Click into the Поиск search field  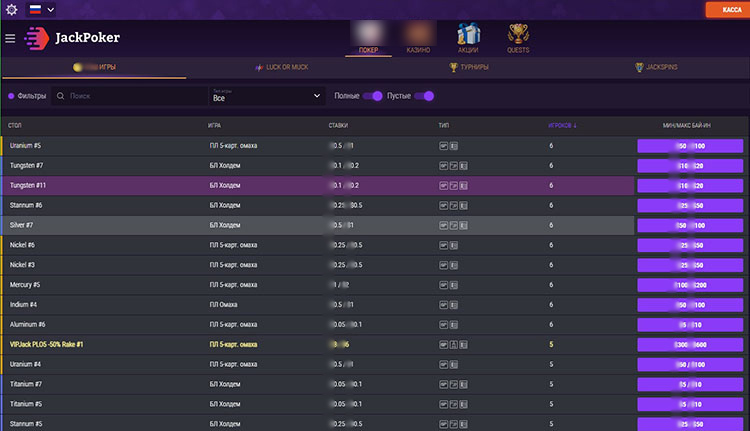click(x=130, y=96)
